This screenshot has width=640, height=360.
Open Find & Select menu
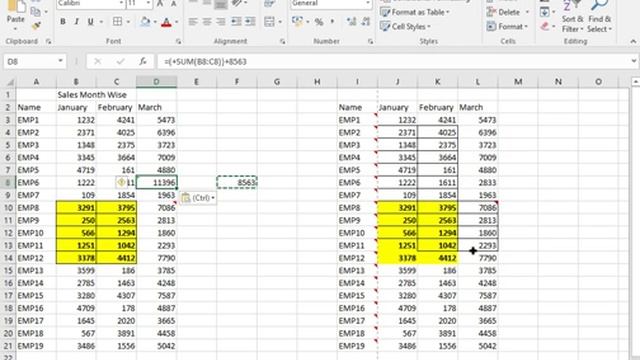tap(599, 17)
